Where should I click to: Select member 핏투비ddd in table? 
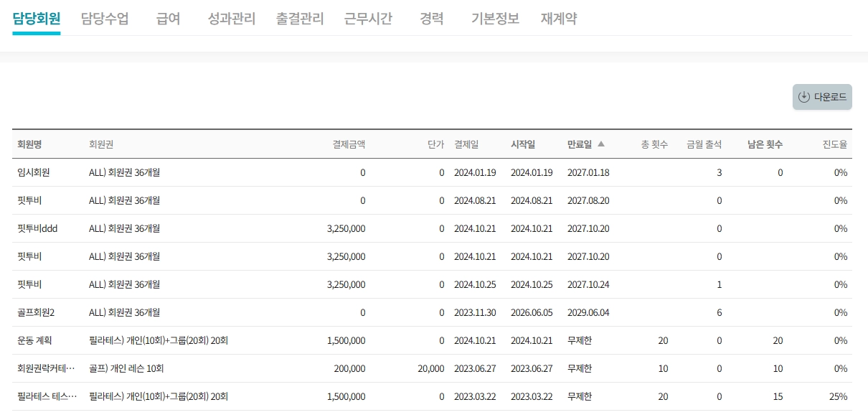point(37,228)
